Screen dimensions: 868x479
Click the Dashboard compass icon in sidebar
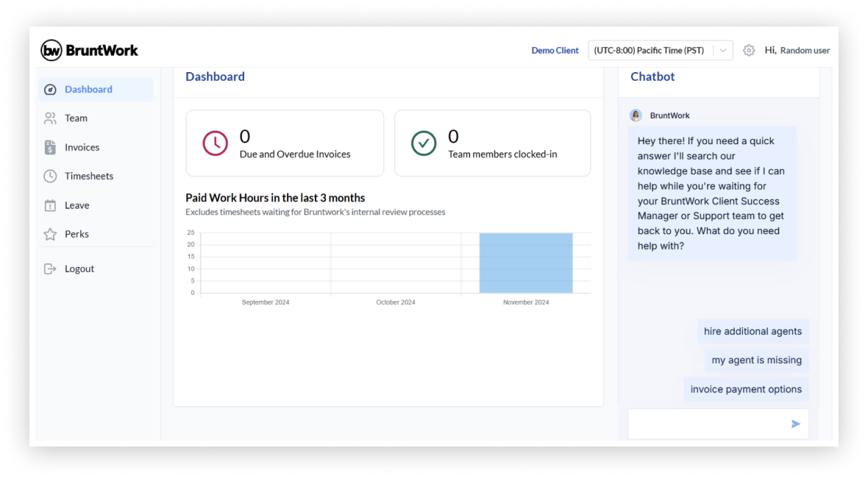click(x=50, y=90)
